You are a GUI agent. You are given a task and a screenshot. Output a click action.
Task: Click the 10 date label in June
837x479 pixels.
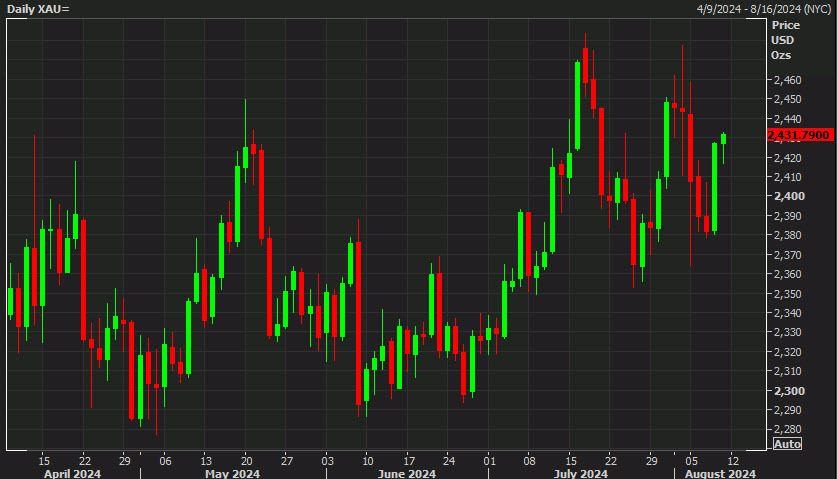pyautogui.click(x=368, y=461)
